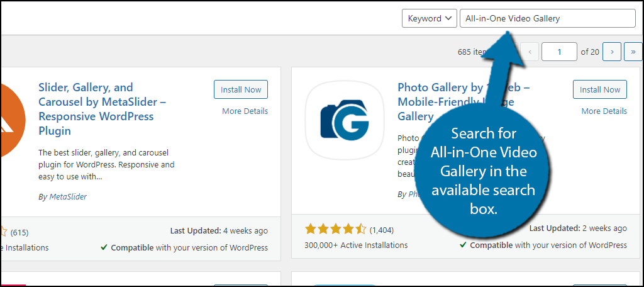Open the Photo Gallery by 10Web title link

tap(464, 101)
